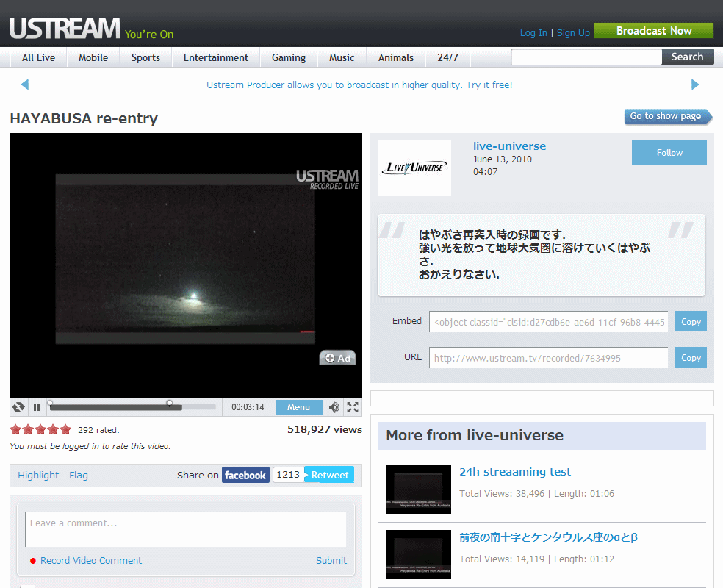The height and width of the screenshot is (588, 723).
Task: Click the More from live-universe heading
Action: click(x=475, y=435)
